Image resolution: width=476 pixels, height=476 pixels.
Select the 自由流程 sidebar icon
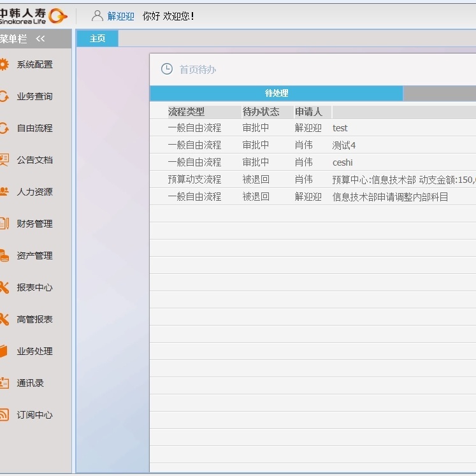point(4,128)
